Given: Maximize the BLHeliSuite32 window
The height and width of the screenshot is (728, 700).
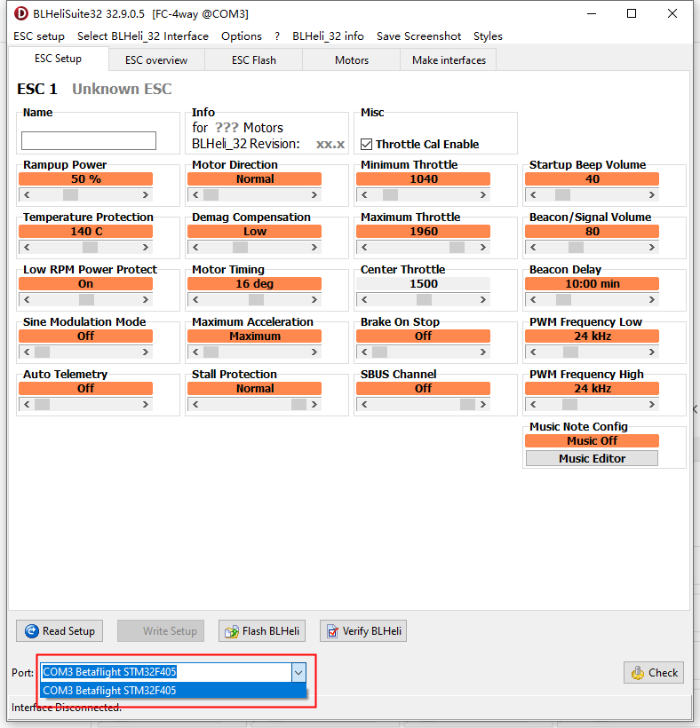Looking at the screenshot, I should tap(632, 14).
